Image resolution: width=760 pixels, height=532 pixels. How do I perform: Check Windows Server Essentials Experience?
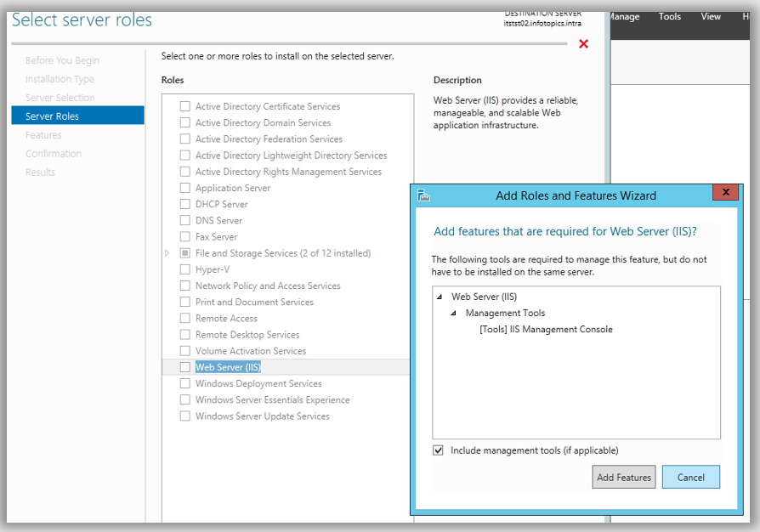(x=184, y=399)
